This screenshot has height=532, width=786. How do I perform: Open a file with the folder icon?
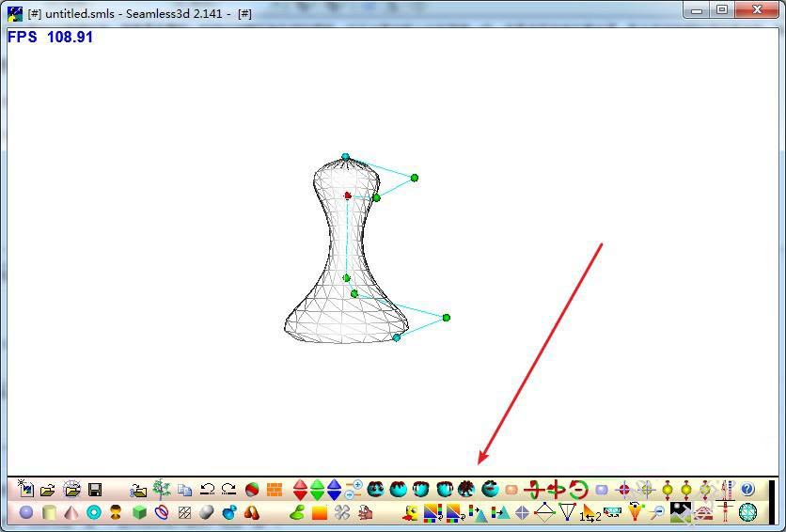click(x=48, y=490)
